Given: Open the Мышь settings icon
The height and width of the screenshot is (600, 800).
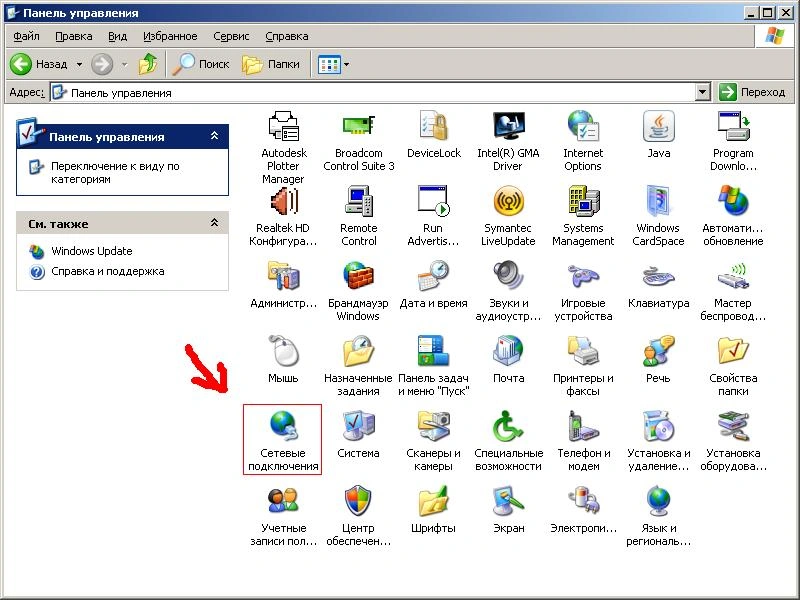Looking at the screenshot, I should pos(283,351).
